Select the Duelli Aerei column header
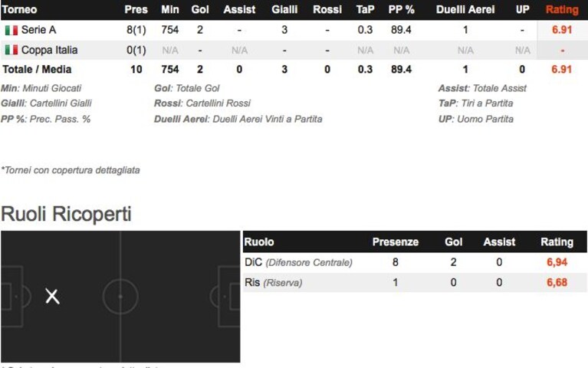 465,9
